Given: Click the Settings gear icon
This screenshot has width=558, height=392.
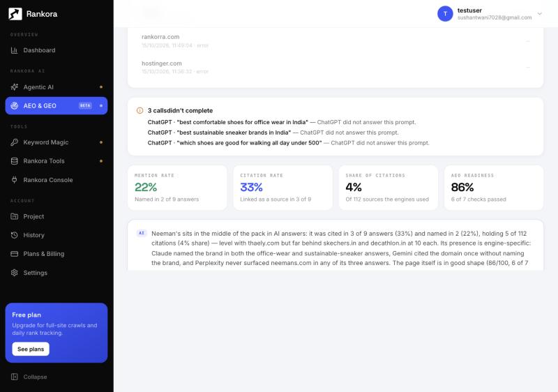Looking at the screenshot, I should pyautogui.click(x=14, y=273).
